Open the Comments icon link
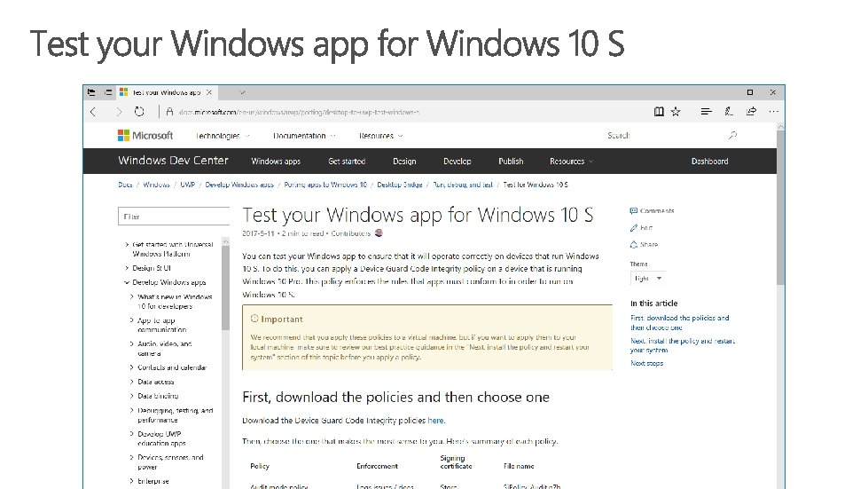Image resolution: width=868 pixels, height=489 pixels. coord(633,211)
